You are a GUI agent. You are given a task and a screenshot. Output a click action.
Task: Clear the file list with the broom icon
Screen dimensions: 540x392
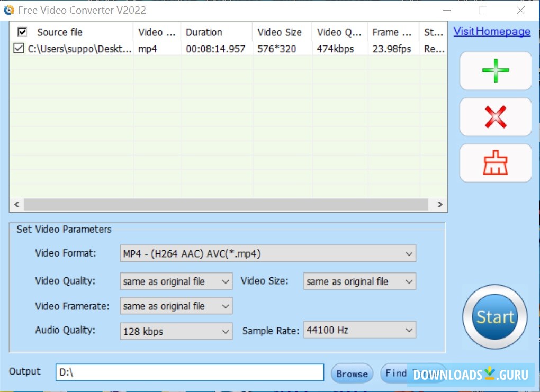(494, 162)
